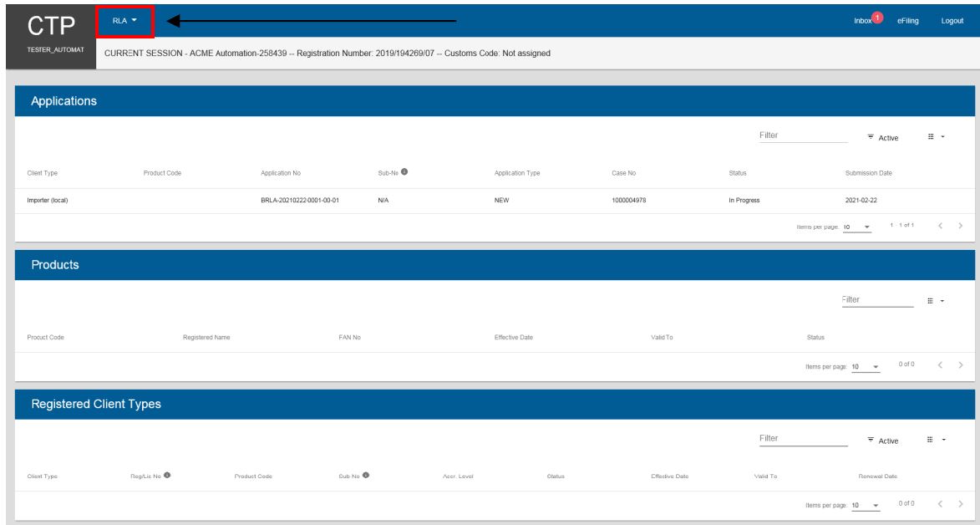Image resolution: width=980 pixels, height=525 pixels.
Task: Go to previous page of Applications
Action: pos(940,226)
